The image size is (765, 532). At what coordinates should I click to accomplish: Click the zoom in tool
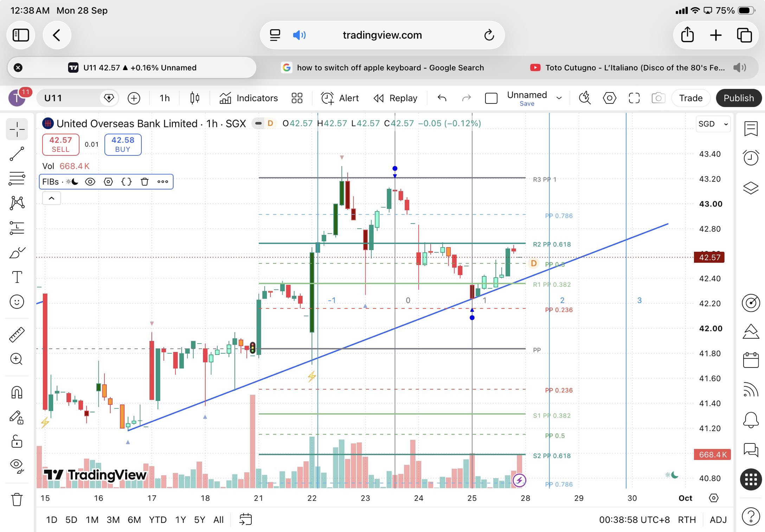17,359
